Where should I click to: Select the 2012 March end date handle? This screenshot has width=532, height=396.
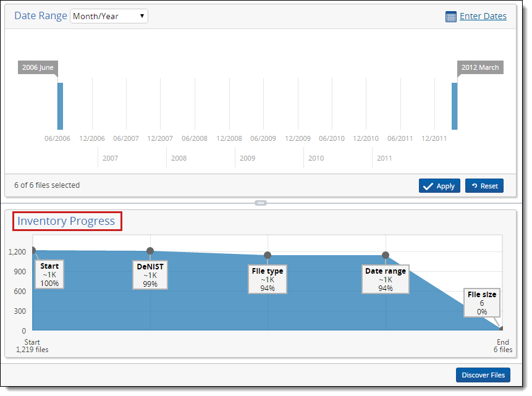479,67
